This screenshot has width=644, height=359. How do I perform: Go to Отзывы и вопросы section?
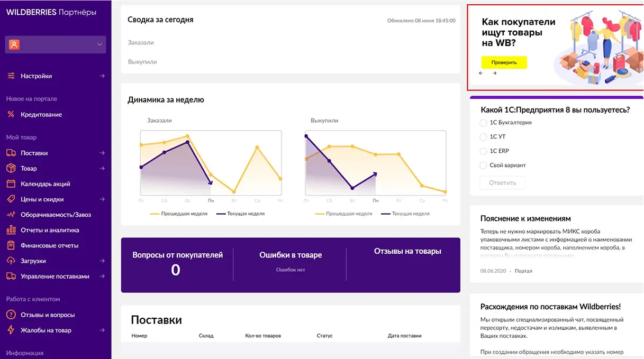point(48,315)
